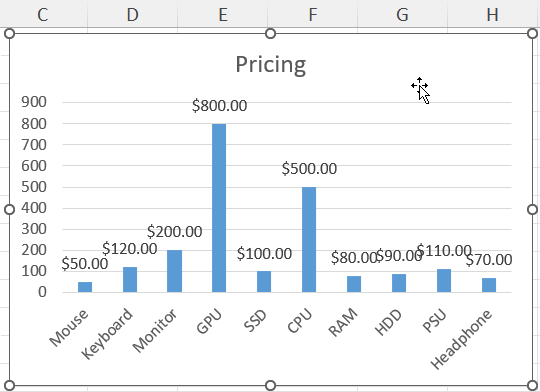The width and height of the screenshot is (540, 392).
Task: Select the PSU bar in the chart
Action: pyautogui.click(x=444, y=280)
